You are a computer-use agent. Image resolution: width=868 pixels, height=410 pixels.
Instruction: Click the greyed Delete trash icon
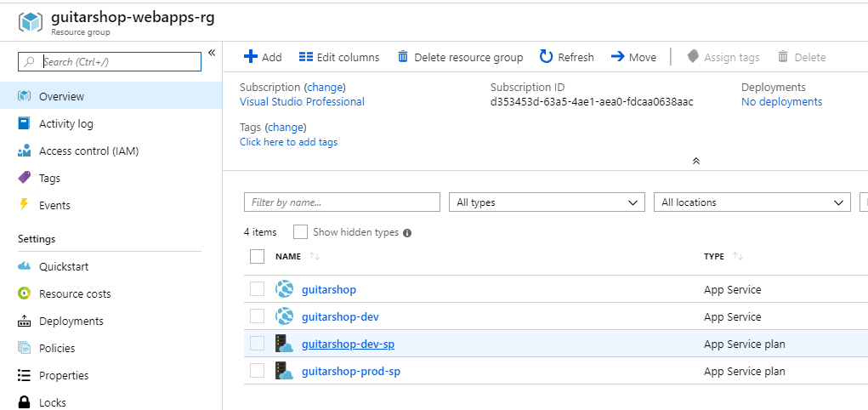[783, 56]
